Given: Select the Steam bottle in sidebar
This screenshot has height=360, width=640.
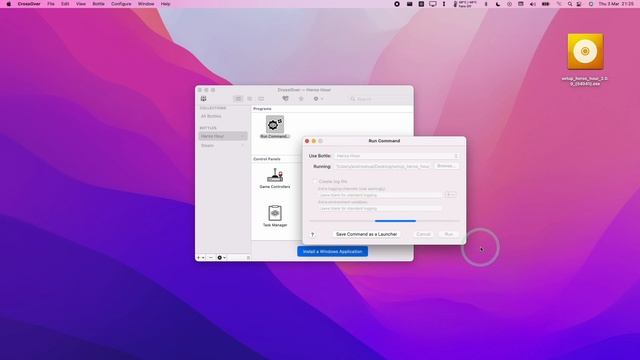Looking at the screenshot, I should pyautogui.click(x=223, y=146).
